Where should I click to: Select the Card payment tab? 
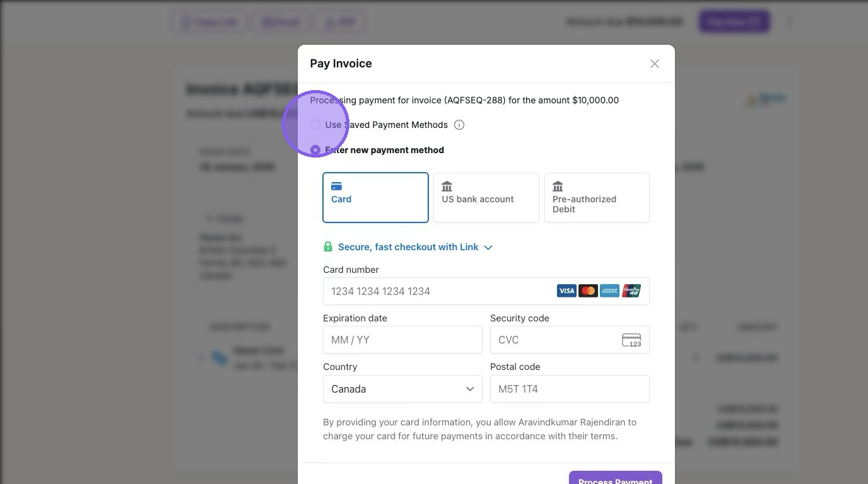(375, 197)
